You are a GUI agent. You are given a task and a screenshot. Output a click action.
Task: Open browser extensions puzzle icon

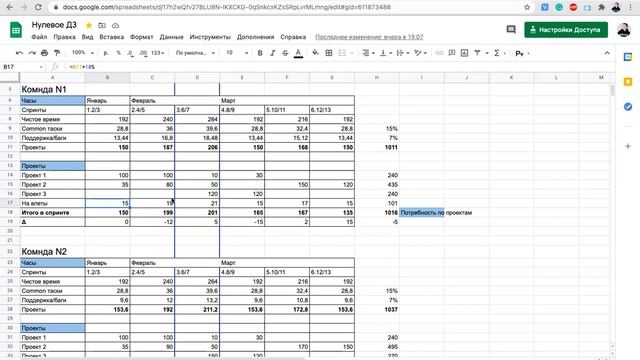pyautogui.click(x=601, y=7)
